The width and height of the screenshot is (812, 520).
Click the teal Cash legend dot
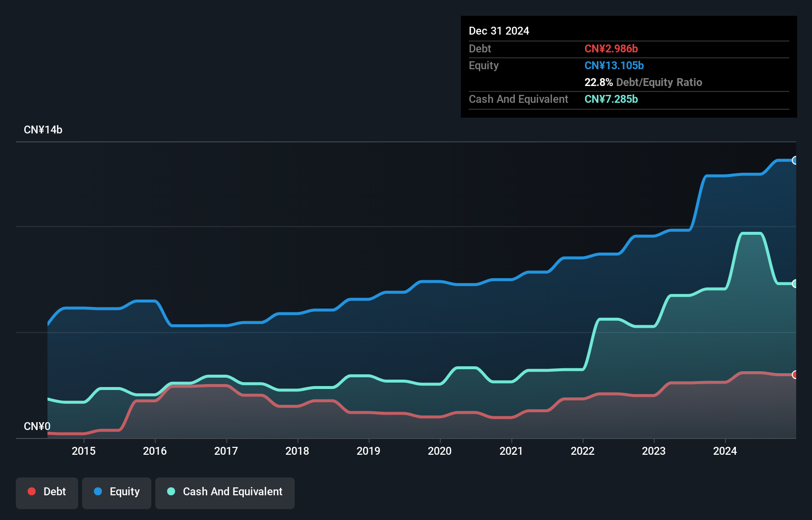click(x=171, y=491)
